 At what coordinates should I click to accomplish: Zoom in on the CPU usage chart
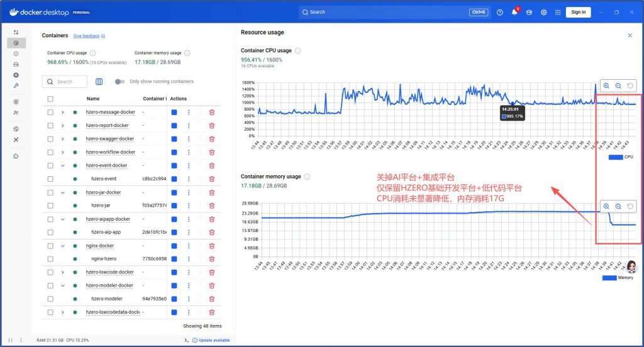[606, 86]
